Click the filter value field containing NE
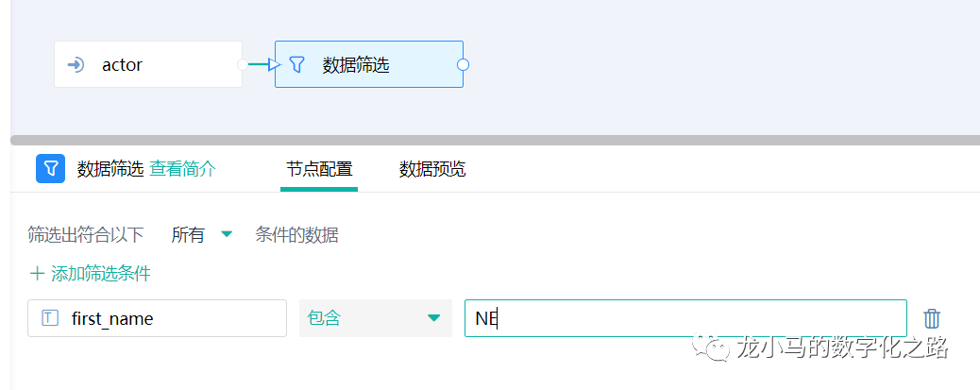The image size is (980, 390). (684, 318)
